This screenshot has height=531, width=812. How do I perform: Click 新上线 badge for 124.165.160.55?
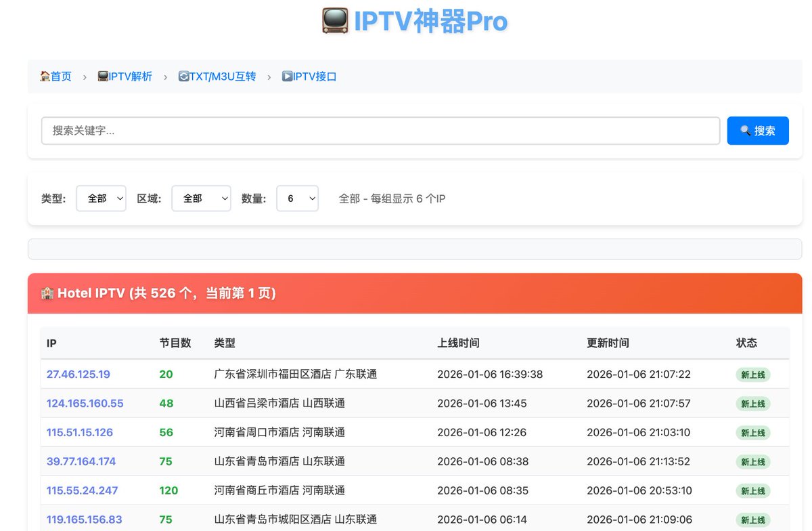(753, 404)
